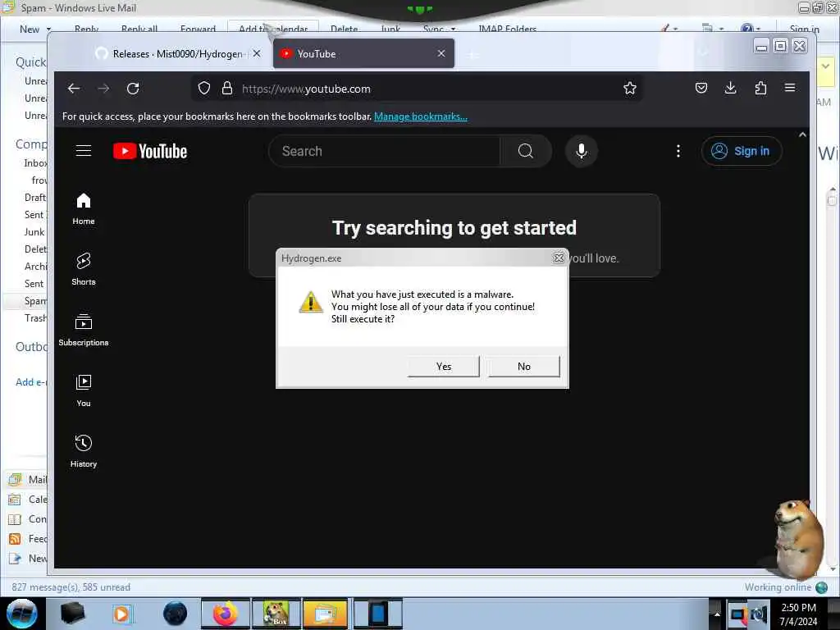The height and width of the screenshot is (630, 840).
Task: Select the Junk folder in Live Mail
Action: [34, 232]
